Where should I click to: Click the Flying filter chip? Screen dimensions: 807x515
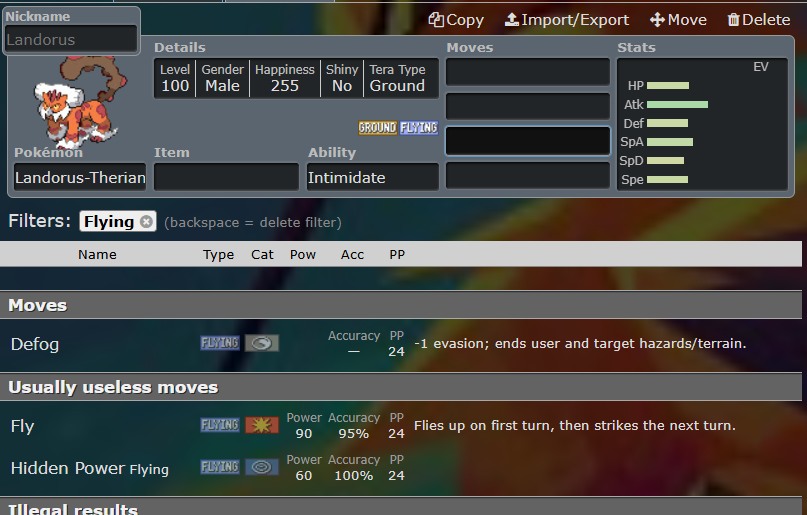pos(118,222)
